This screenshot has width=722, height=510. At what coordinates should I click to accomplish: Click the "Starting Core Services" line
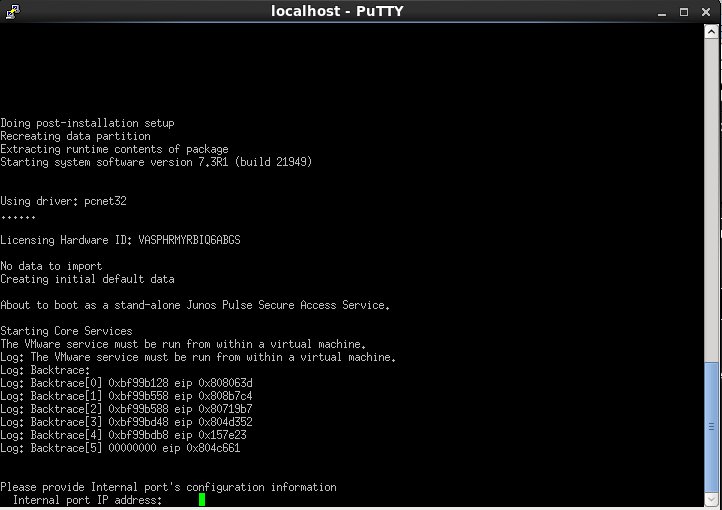[66, 331]
